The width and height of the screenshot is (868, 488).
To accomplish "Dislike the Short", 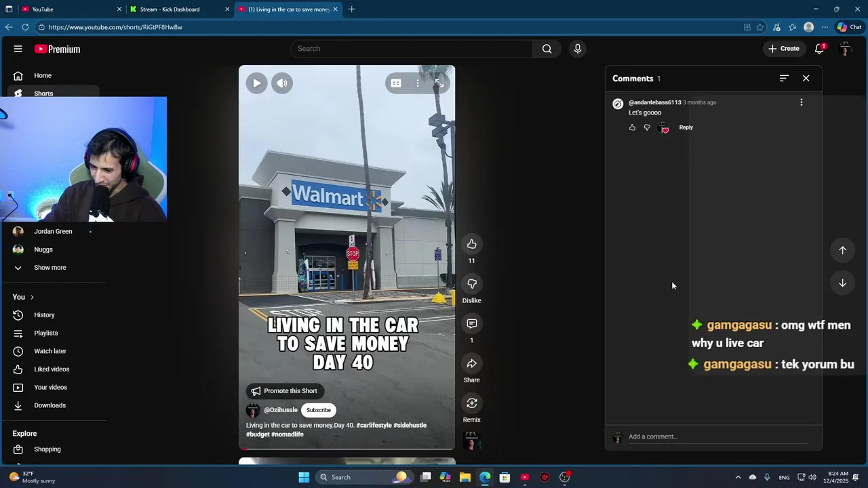I will point(472,284).
